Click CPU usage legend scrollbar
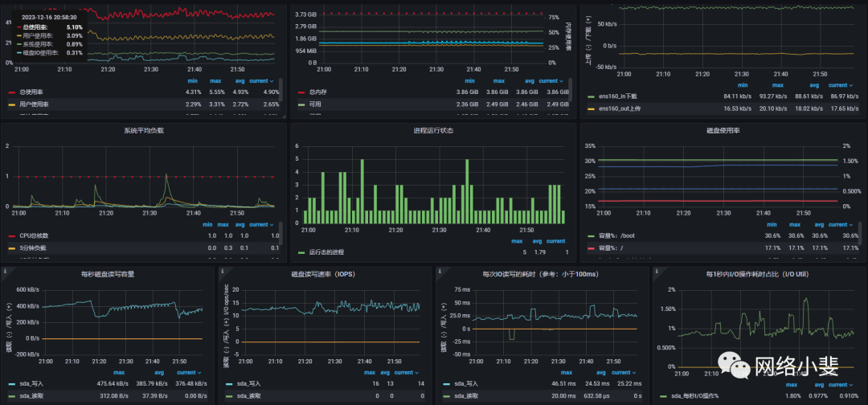This screenshot has height=405, width=868. point(280,89)
